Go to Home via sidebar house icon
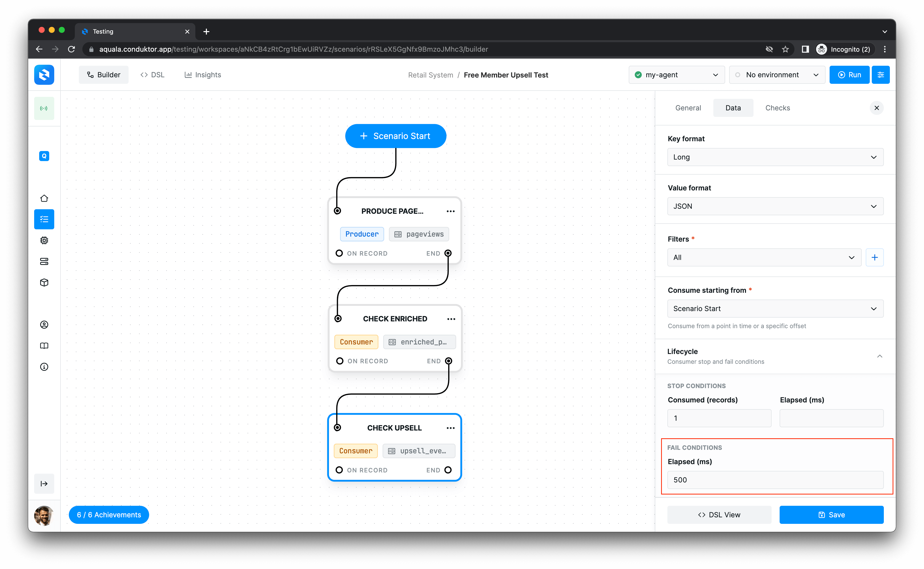Image resolution: width=924 pixels, height=569 pixels. [44, 198]
